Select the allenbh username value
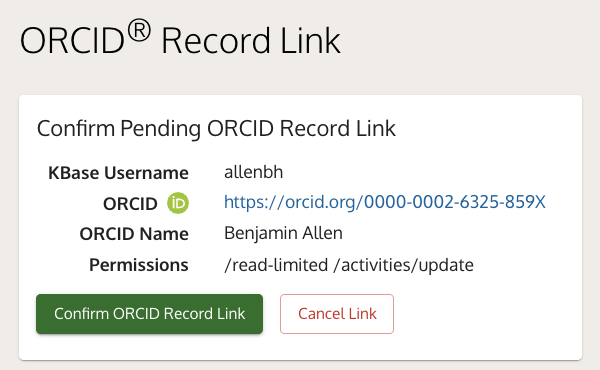Viewport: 600px width, 370px height. coord(253,172)
